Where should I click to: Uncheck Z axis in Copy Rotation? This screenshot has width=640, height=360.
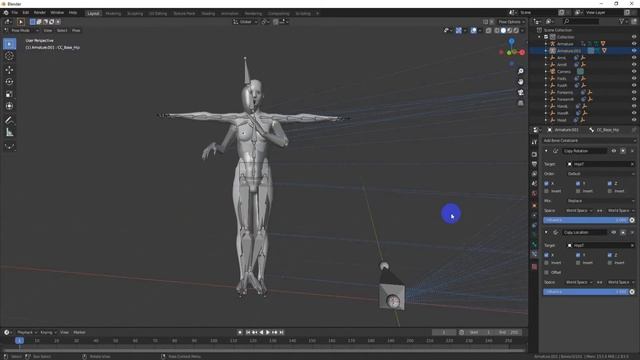(610, 184)
